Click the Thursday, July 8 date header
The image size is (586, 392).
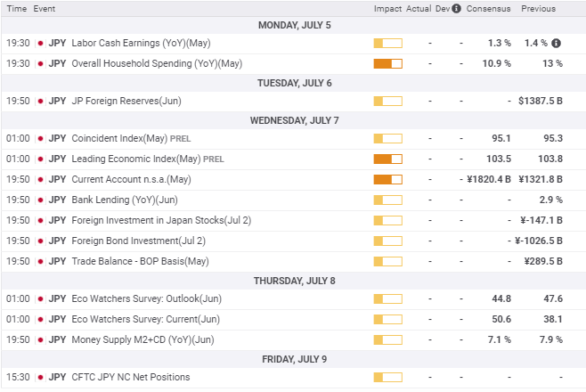tap(292, 281)
